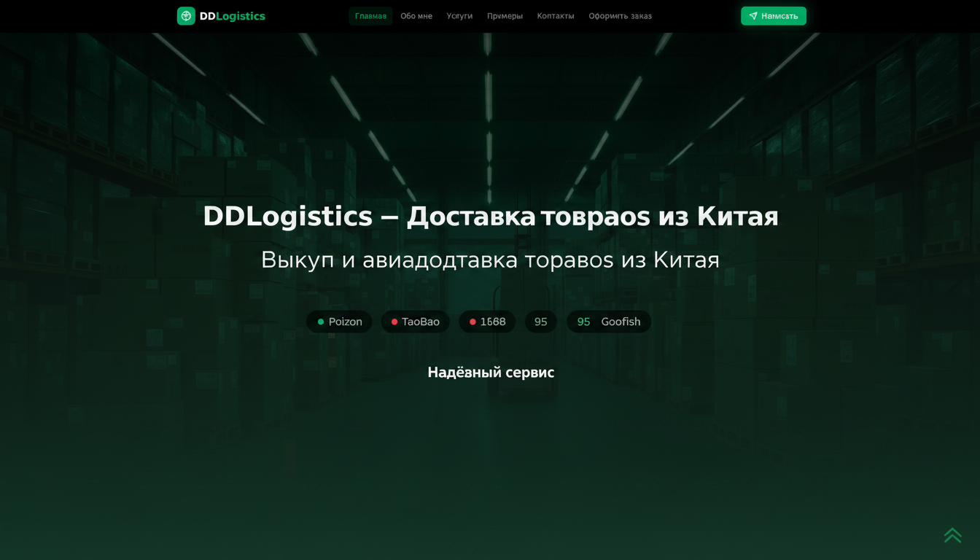Click the green DDLogistics logo icon

[x=186, y=16]
